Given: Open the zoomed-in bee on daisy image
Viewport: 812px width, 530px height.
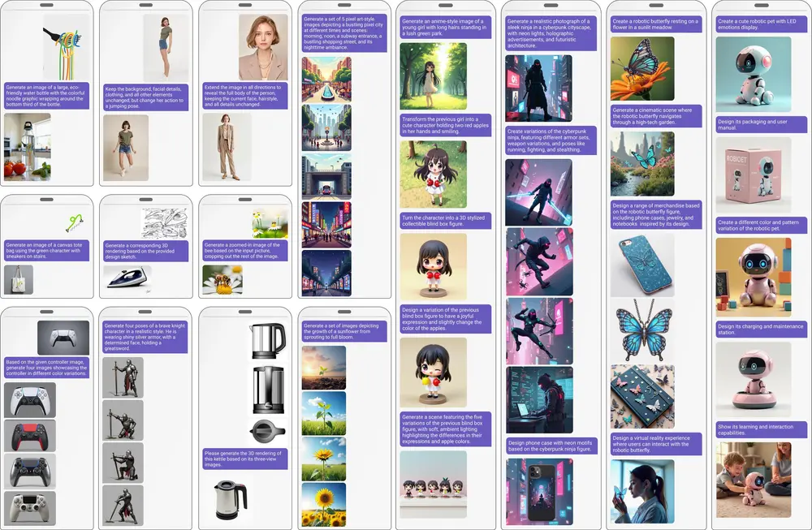Looking at the screenshot, I should pyautogui.click(x=222, y=279).
